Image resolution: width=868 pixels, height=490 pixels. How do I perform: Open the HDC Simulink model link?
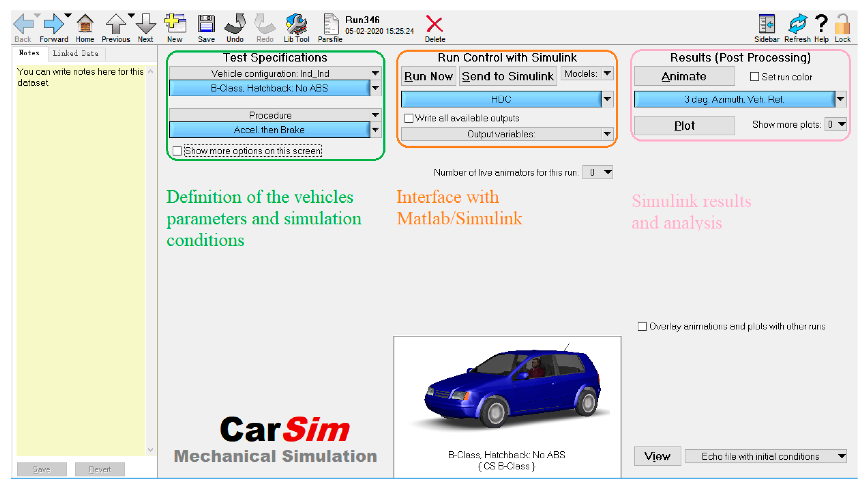pos(501,99)
